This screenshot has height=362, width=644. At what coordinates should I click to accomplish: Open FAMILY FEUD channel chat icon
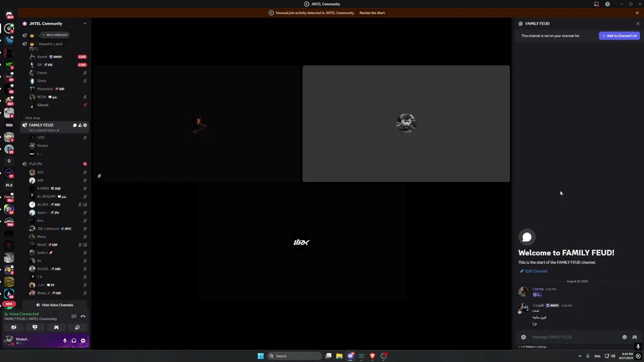[x=74, y=125]
